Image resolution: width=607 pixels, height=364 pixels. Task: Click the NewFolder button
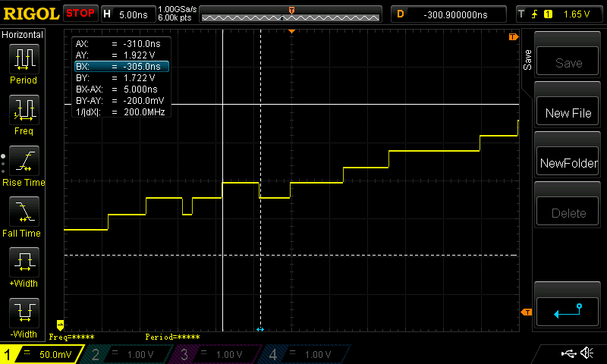pyautogui.click(x=568, y=162)
